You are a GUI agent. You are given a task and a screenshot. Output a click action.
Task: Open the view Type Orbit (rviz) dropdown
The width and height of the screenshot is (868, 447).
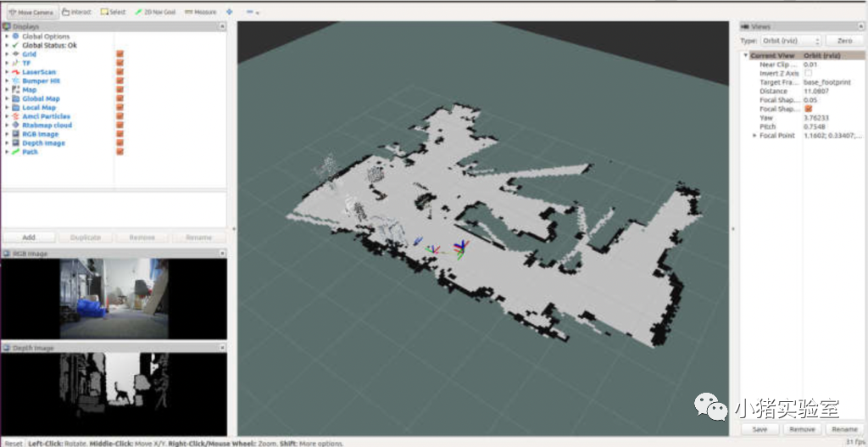(x=791, y=41)
